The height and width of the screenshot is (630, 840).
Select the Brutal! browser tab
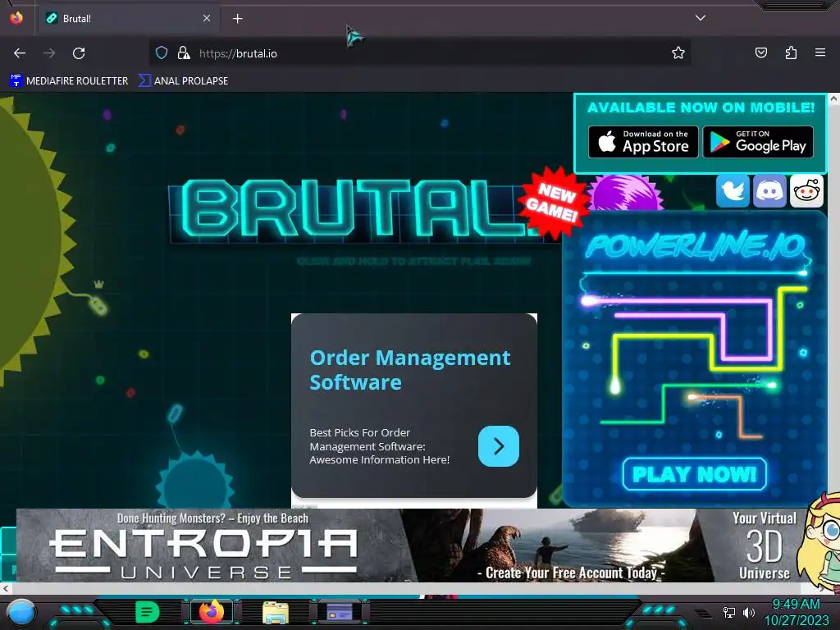coord(127,19)
